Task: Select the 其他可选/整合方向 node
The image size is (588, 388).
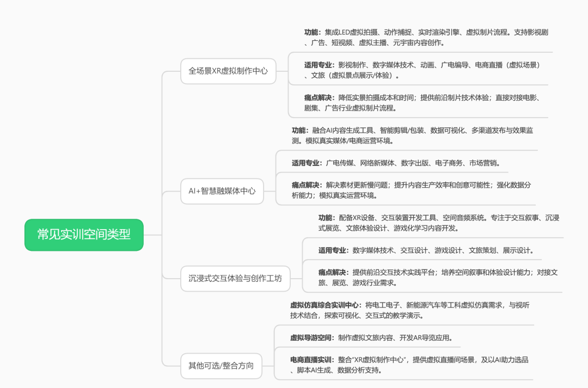Action: (221, 366)
